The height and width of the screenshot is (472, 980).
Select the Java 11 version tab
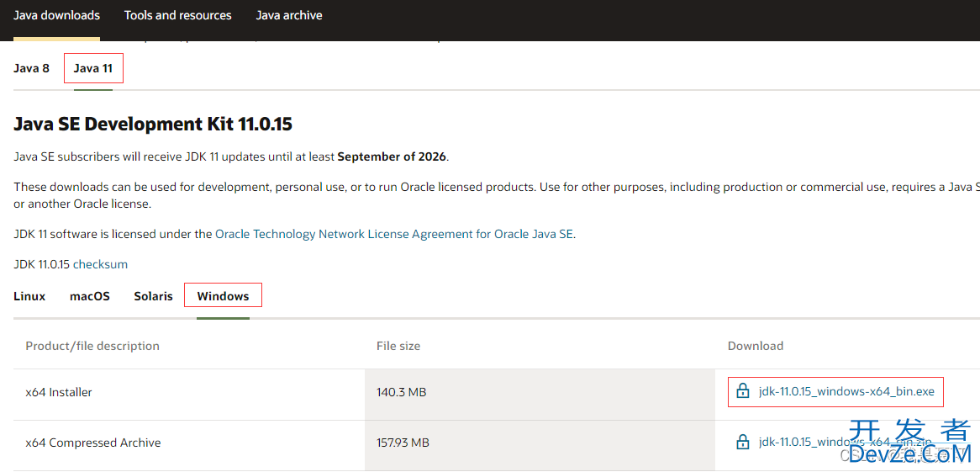pyautogui.click(x=93, y=68)
